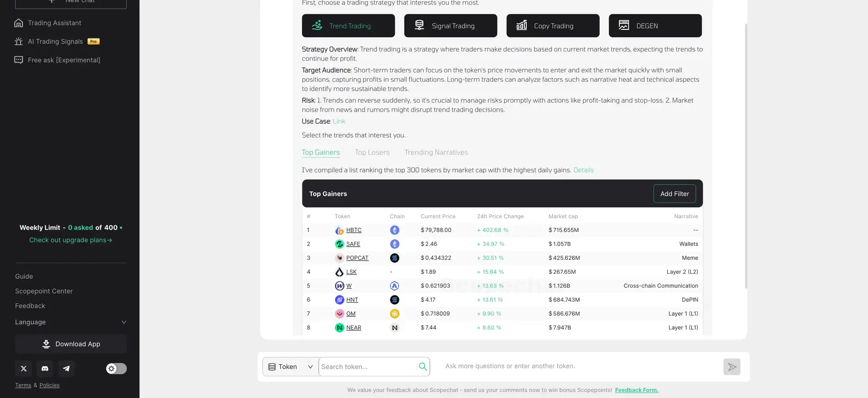Image resolution: width=868 pixels, height=398 pixels.
Task: Click the Add Filter button
Action: tap(674, 194)
